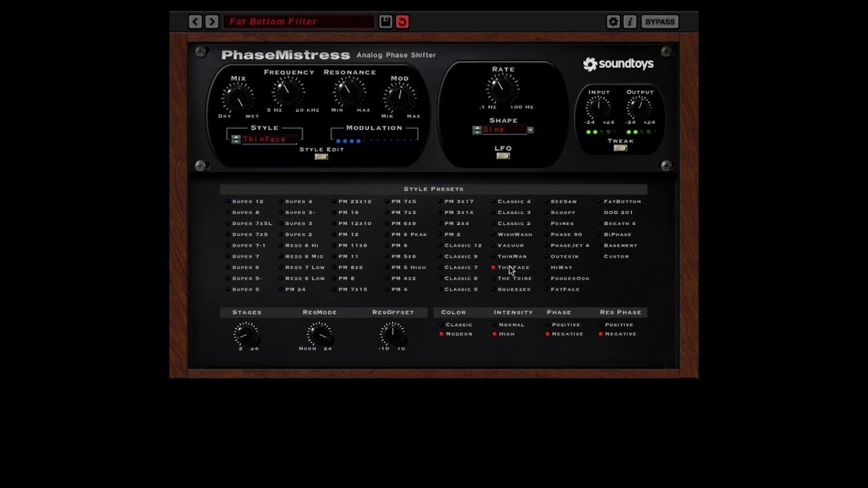Image resolution: width=868 pixels, height=488 pixels.
Task: Select the FatFace style preset
Action: [562, 289]
